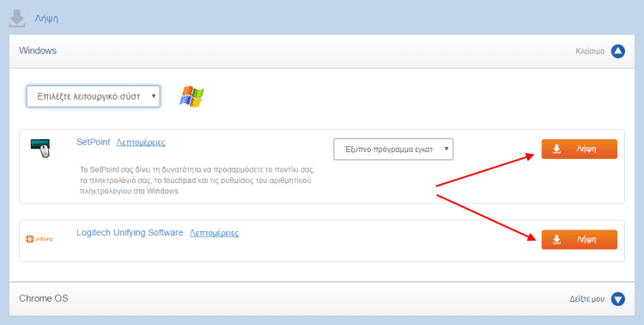Click the orange Unifying logo icon

39,239
